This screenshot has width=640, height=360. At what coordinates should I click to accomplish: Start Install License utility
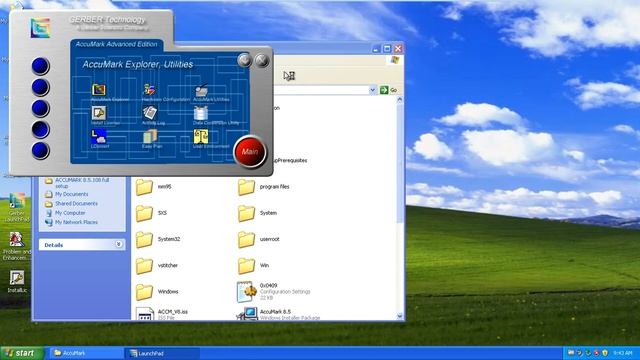[99, 113]
